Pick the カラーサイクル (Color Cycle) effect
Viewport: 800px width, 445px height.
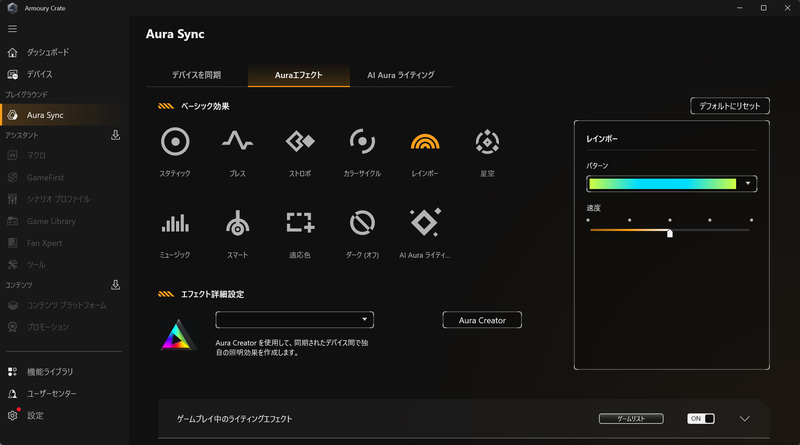[362, 141]
